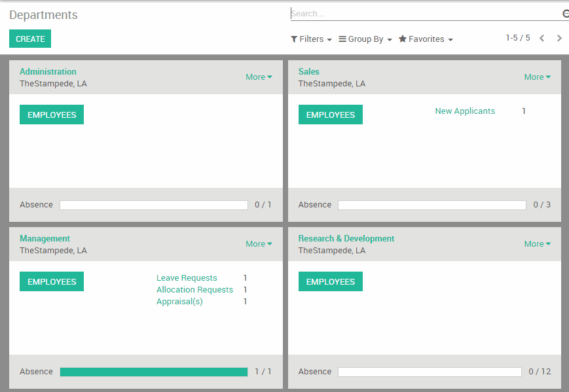Open the Allocation Requests link
569x392 pixels.
point(194,290)
